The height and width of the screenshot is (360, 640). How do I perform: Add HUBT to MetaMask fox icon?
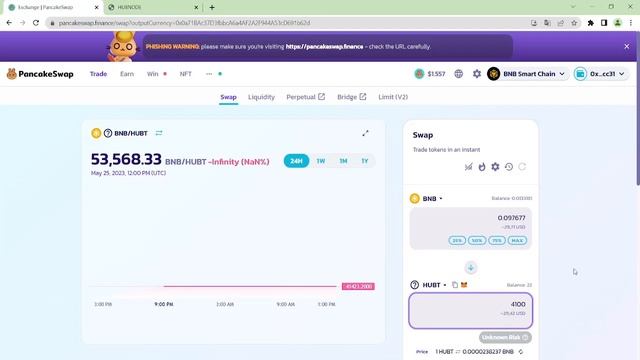click(x=464, y=285)
